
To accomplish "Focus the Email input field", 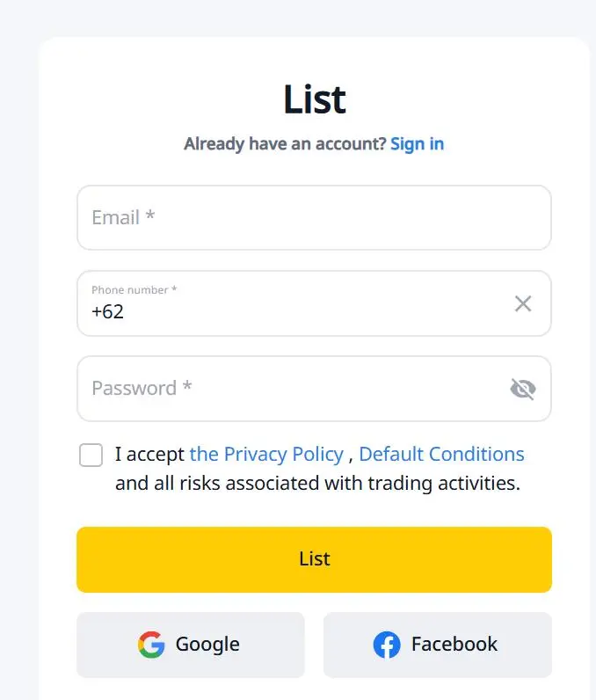I will [314, 218].
